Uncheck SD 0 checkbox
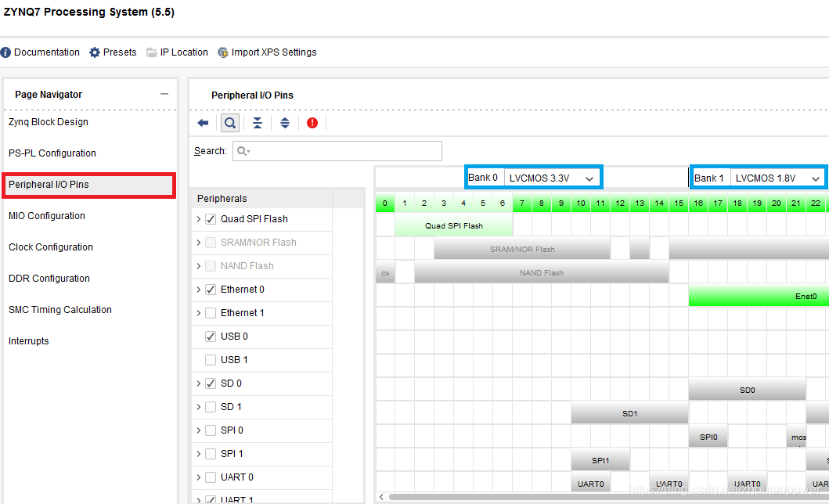Screen dimensions: 829x504 click(211, 383)
